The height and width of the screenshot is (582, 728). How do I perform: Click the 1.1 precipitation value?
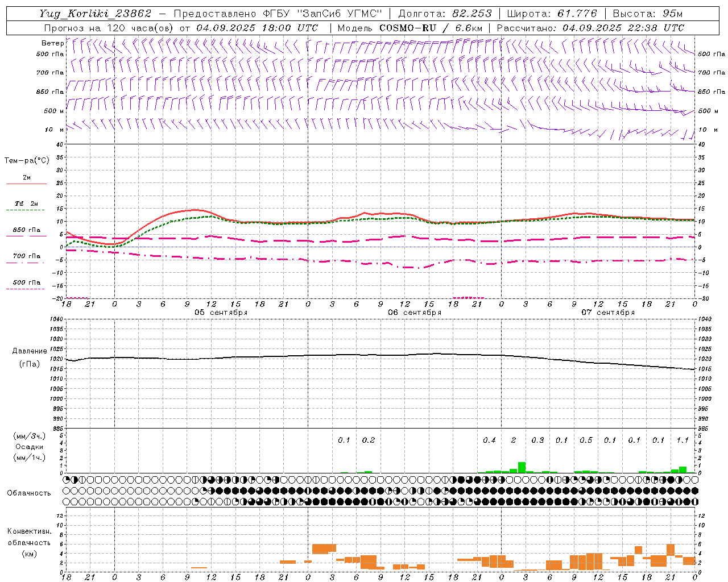click(682, 440)
